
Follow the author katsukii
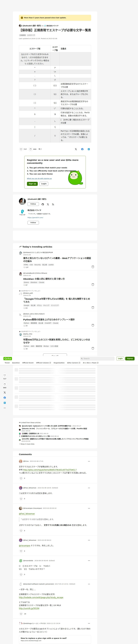tap(33, 204)
